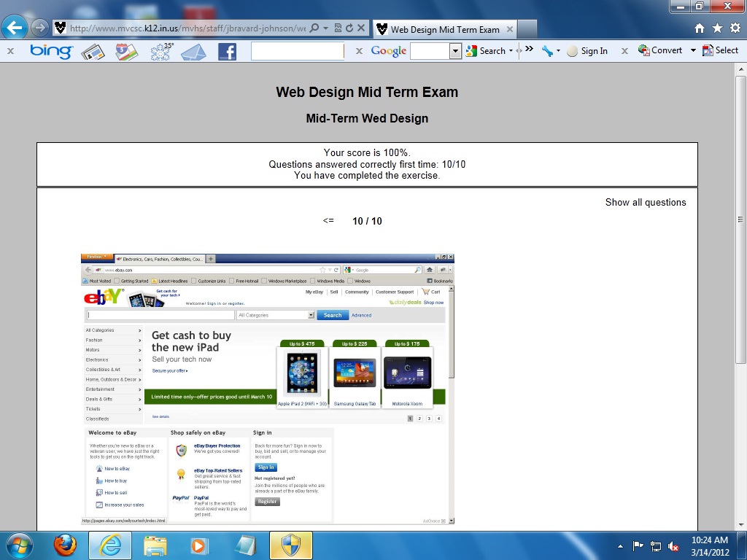Open the Bing toolbar Facebook icon

[x=227, y=51]
